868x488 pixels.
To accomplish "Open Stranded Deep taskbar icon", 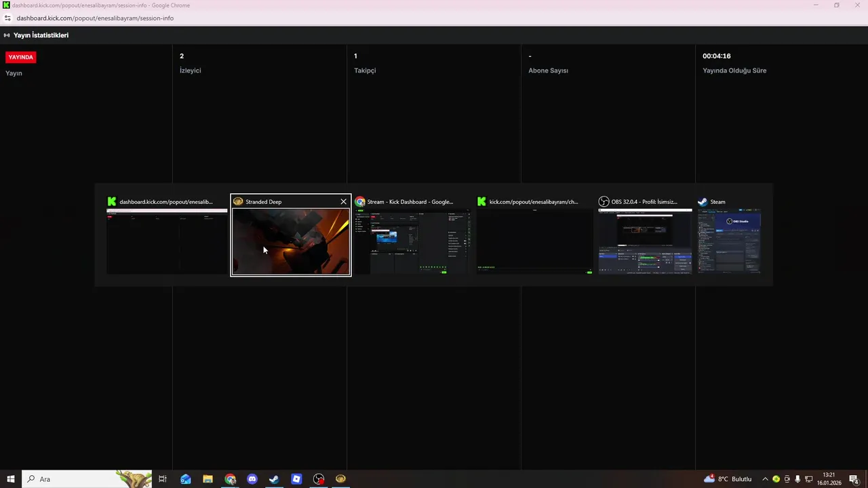I will [340, 479].
